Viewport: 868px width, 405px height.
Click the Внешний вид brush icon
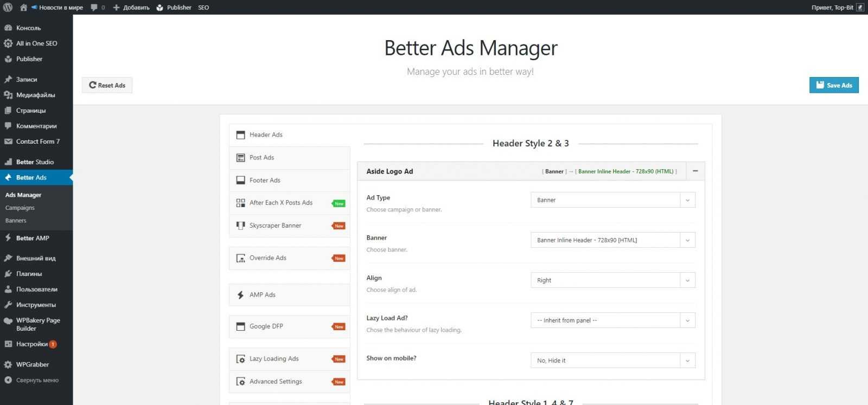point(8,258)
